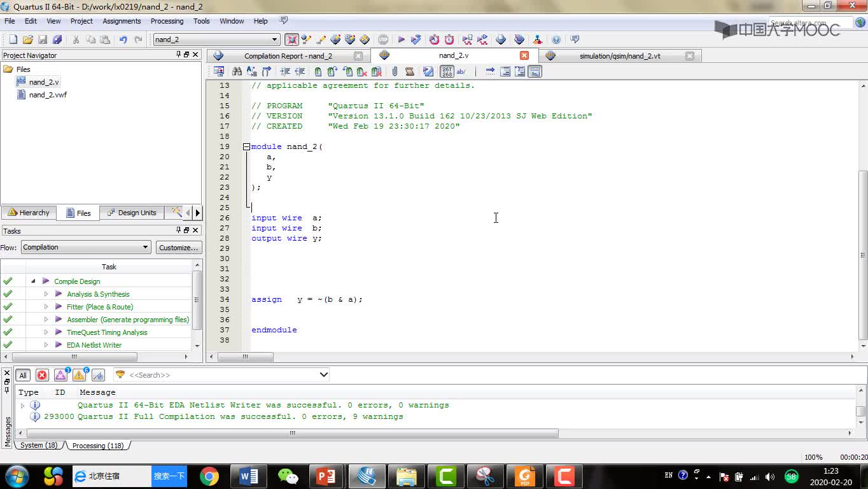Show error messages filter icon

point(42,375)
